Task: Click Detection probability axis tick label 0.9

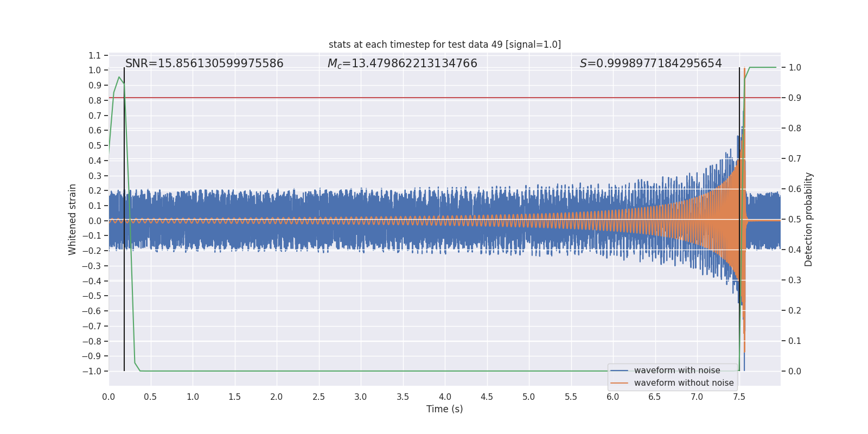Action: [x=795, y=98]
